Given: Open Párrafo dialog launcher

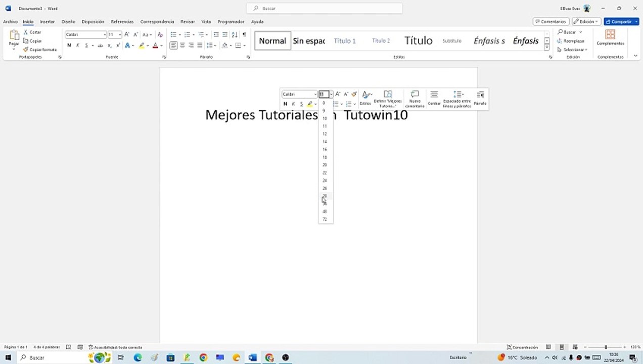Looking at the screenshot, I should tap(248, 57).
